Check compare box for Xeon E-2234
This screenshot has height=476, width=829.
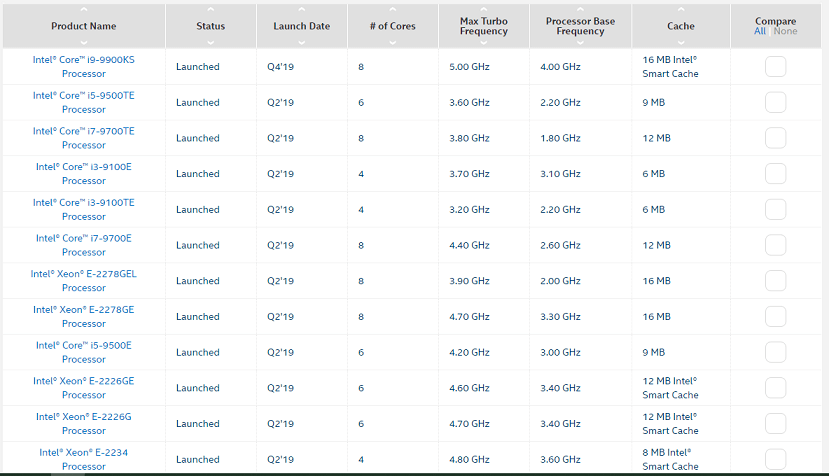775,459
